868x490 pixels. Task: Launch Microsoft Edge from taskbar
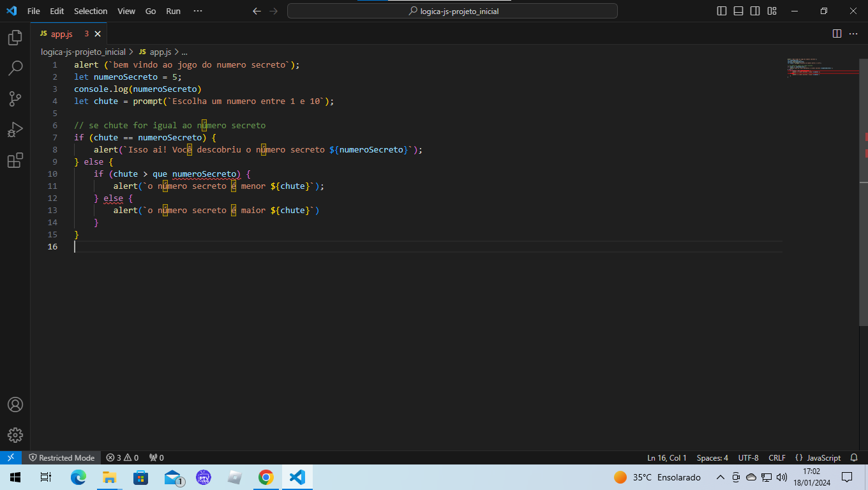pyautogui.click(x=78, y=477)
